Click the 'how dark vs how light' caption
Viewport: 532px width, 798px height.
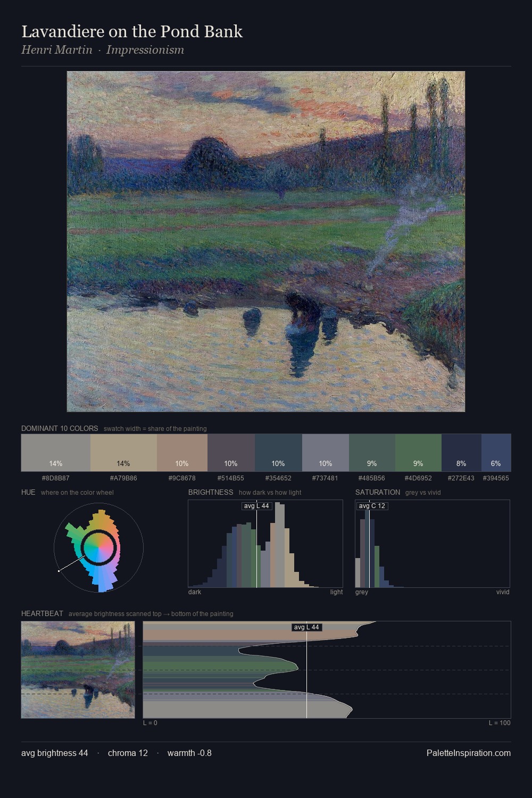[x=270, y=492]
